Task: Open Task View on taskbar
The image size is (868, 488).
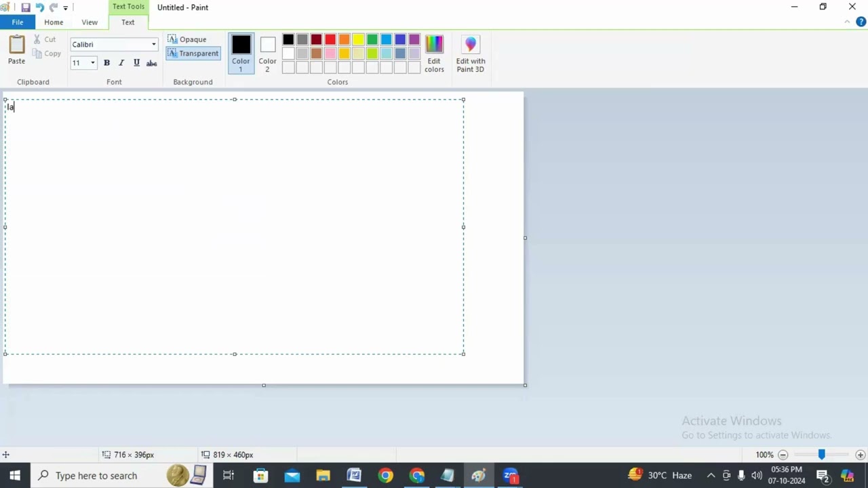Action: 229,476
